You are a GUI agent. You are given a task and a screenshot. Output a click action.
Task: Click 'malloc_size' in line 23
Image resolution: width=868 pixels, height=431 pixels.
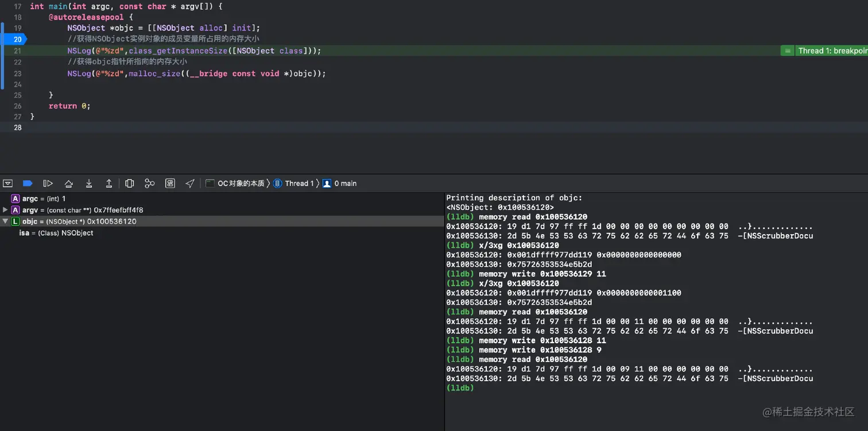(x=154, y=73)
